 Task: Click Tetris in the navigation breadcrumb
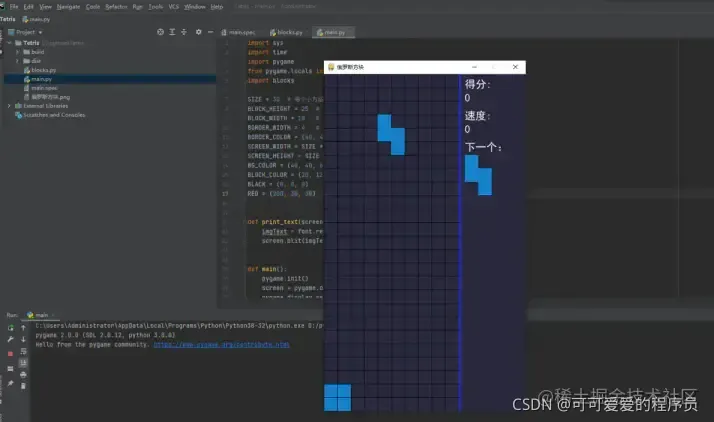8,19
